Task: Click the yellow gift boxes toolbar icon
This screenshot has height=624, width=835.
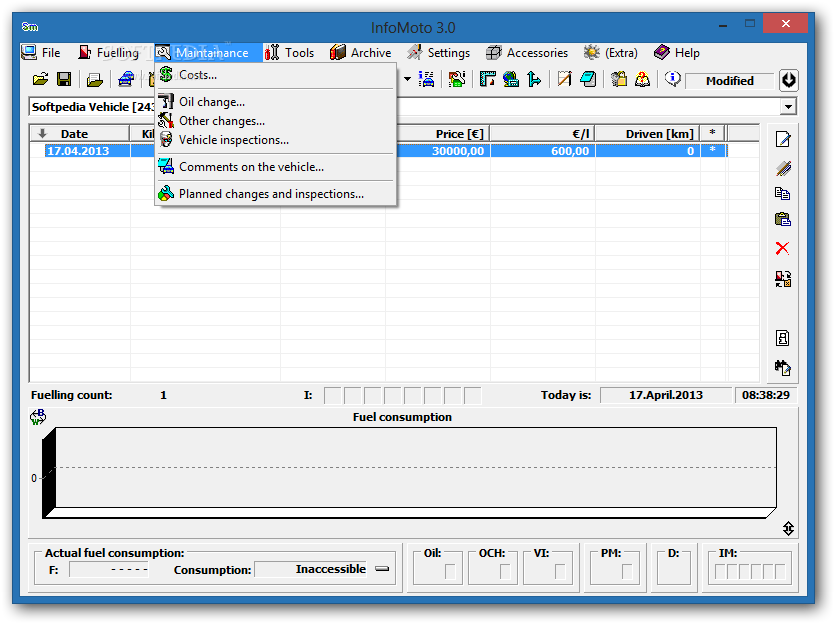Action: point(619,79)
